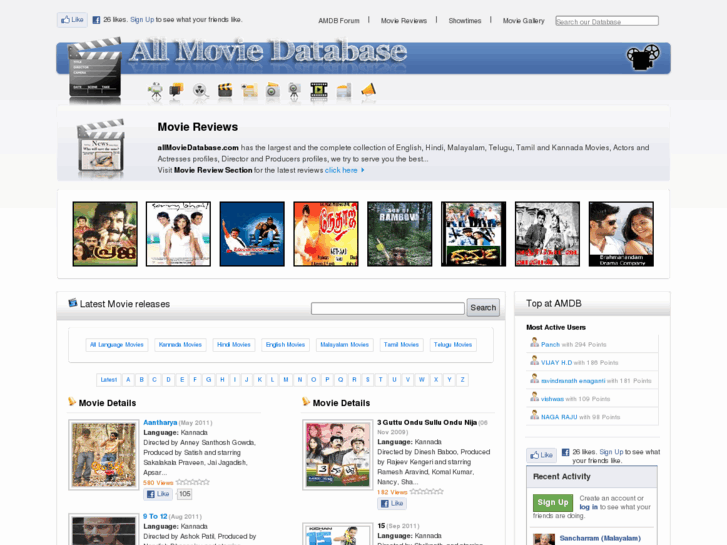This screenshot has width=727, height=545.
Task: Open user VIJAY H.D profile link
Action: (556, 363)
